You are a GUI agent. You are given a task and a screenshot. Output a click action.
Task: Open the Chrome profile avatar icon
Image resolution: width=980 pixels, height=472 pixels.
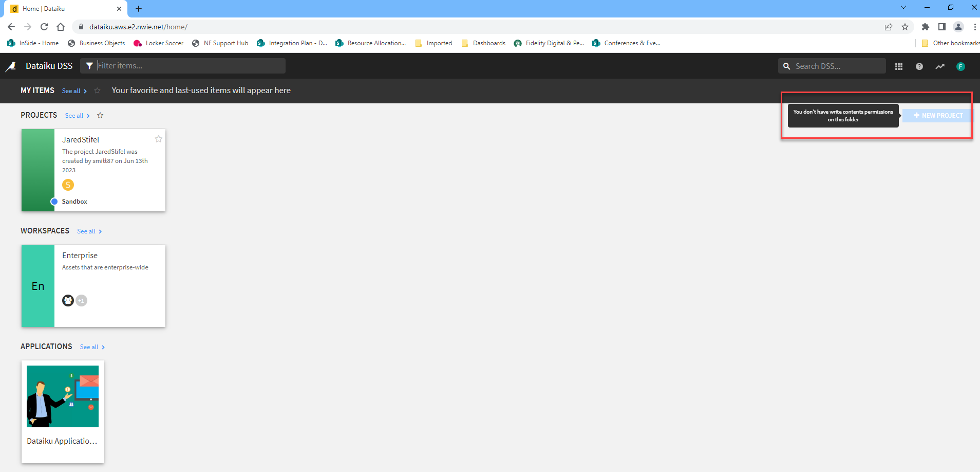click(x=958, y=27)
